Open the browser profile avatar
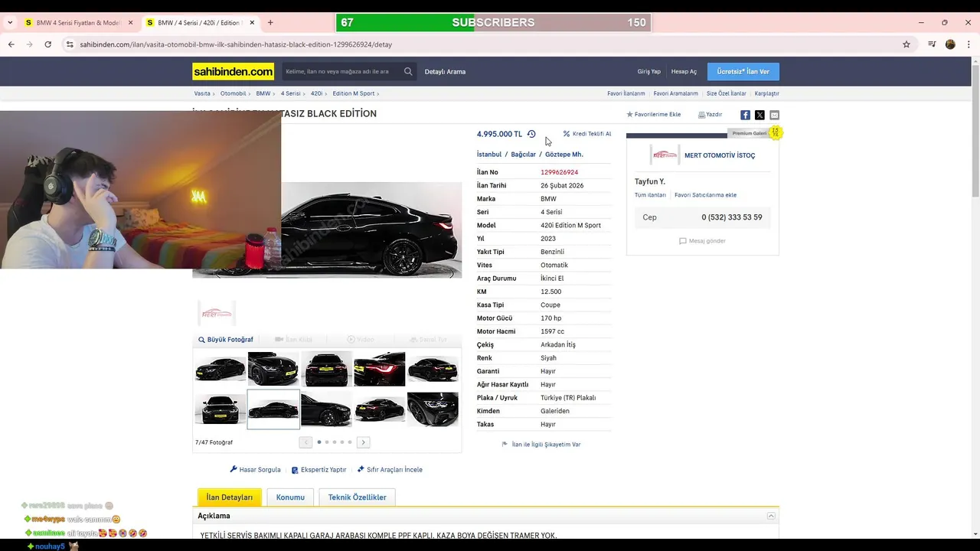Screen dimensions: 980x551 [x=950, y=44]
